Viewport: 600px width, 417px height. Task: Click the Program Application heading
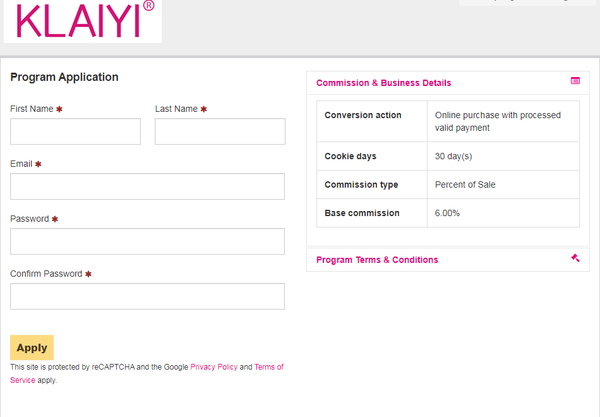pyautogui.click(x=64, y=77)
